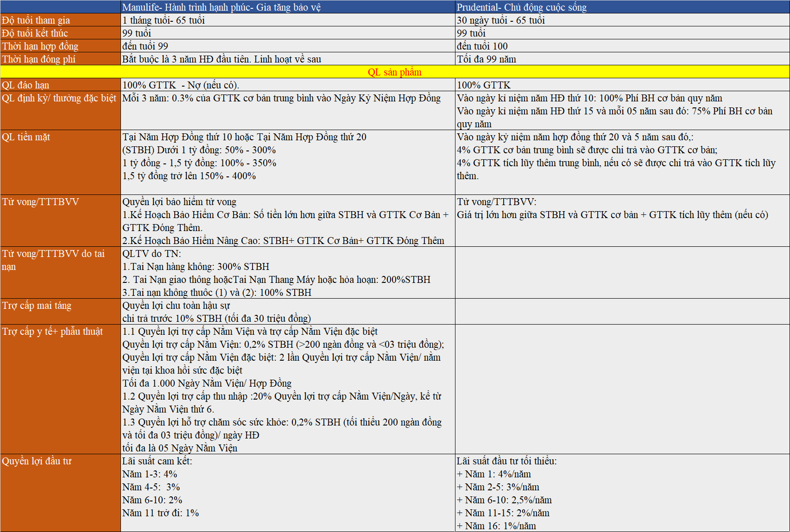This screenshot has width=790, height=532.
Task: Click Prudential's 'Lãi suất đầu tư tối thiểu' cell
Action: click(622, 493)
